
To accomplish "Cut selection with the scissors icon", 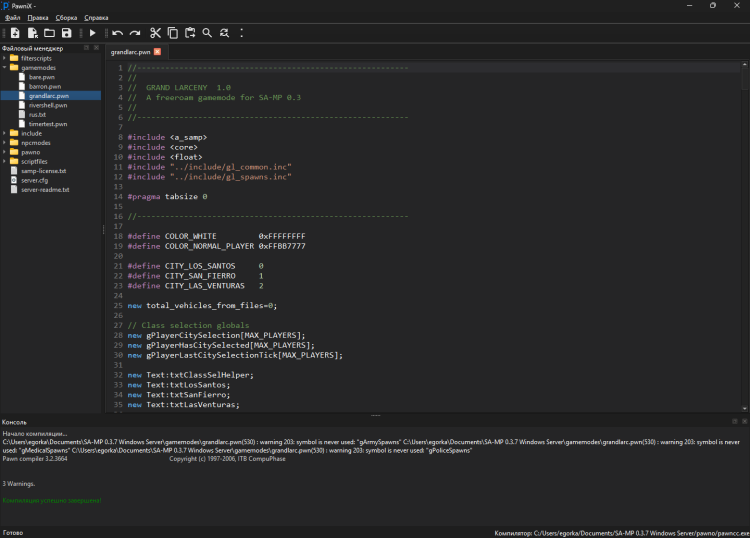I will point(155,33).
